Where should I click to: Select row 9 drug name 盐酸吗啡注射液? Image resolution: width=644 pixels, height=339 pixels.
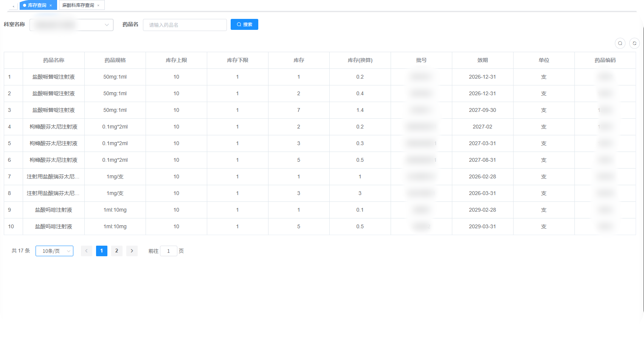[54, 210]
